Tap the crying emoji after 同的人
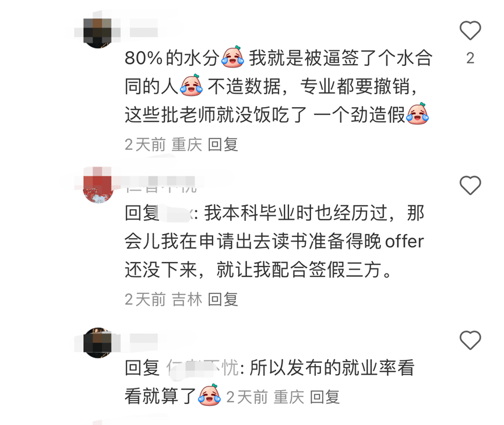Image resolution: width=504 pixels, height=425 pixels. click(x=191, y=86)
